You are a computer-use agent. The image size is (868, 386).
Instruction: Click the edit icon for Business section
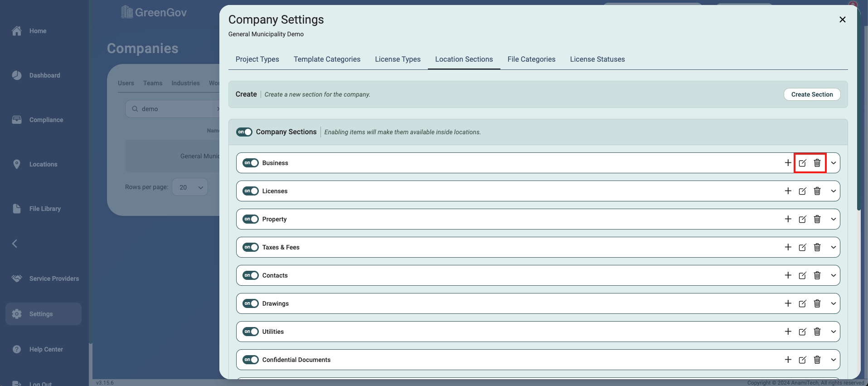coord(802,163)
